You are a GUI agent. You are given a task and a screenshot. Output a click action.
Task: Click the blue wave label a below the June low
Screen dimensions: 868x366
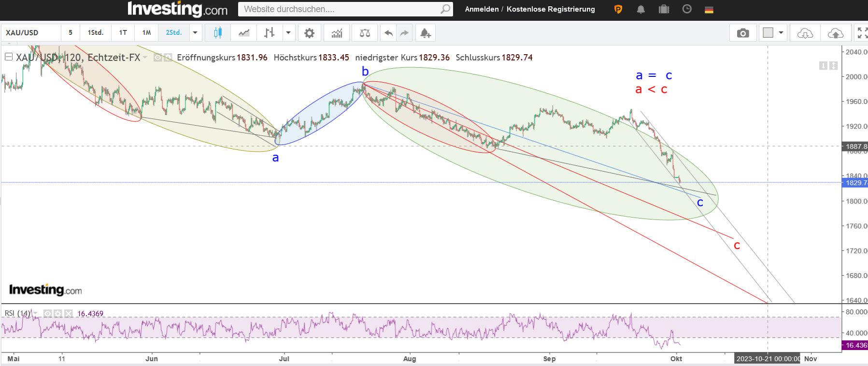click(x=275, y=158)
